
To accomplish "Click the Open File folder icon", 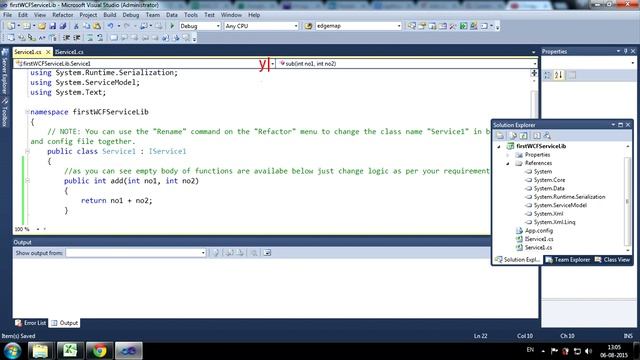I will pos(42,26).
